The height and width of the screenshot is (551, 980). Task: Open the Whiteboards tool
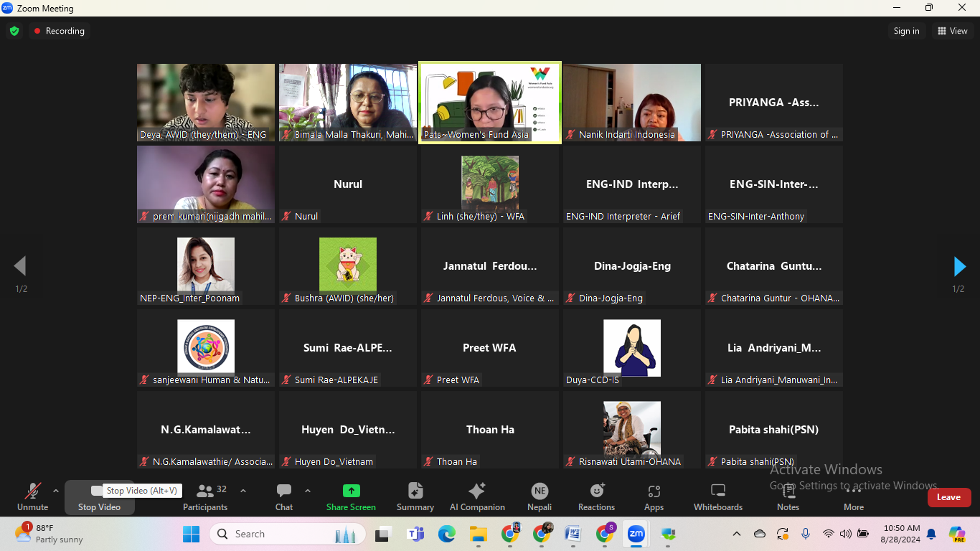coord(717,496)
